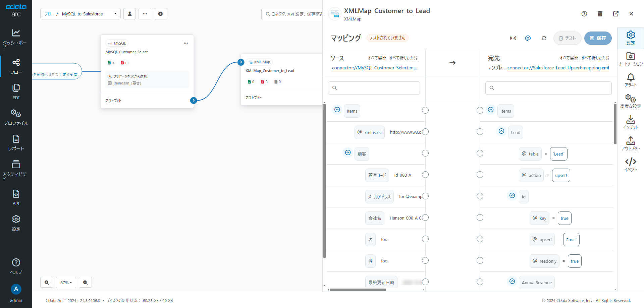
Task: Collapse the destination Lead node
Action: coord(501,131)
